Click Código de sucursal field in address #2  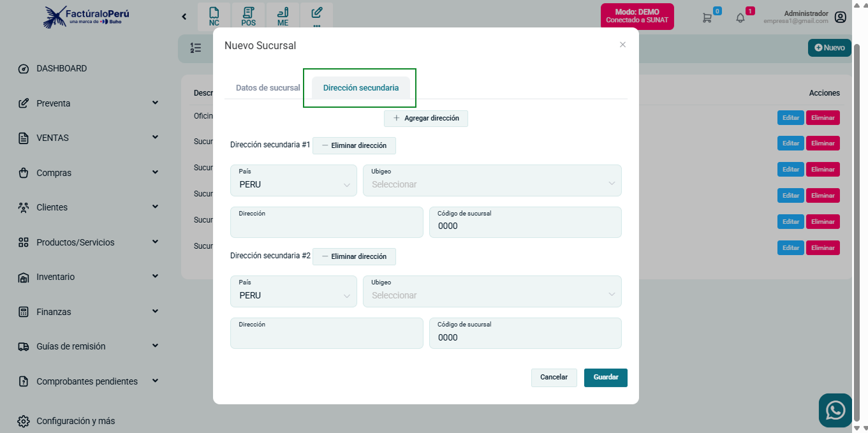click(x=525, y=337)
